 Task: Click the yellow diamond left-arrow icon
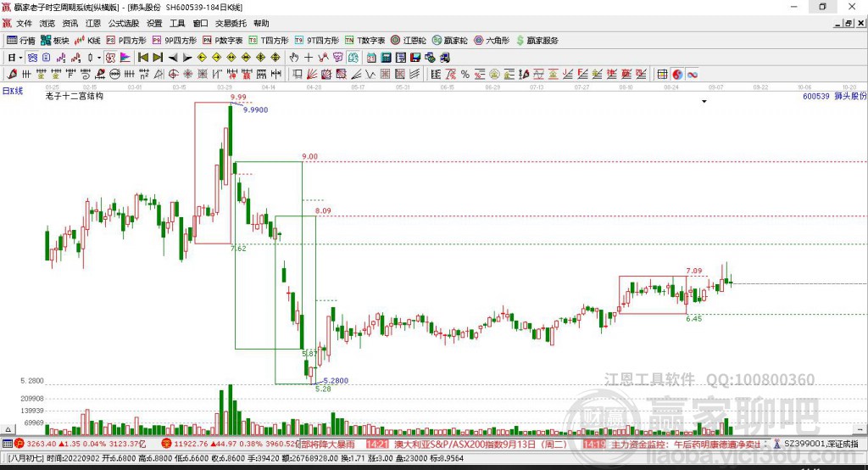tap(202, 58)
